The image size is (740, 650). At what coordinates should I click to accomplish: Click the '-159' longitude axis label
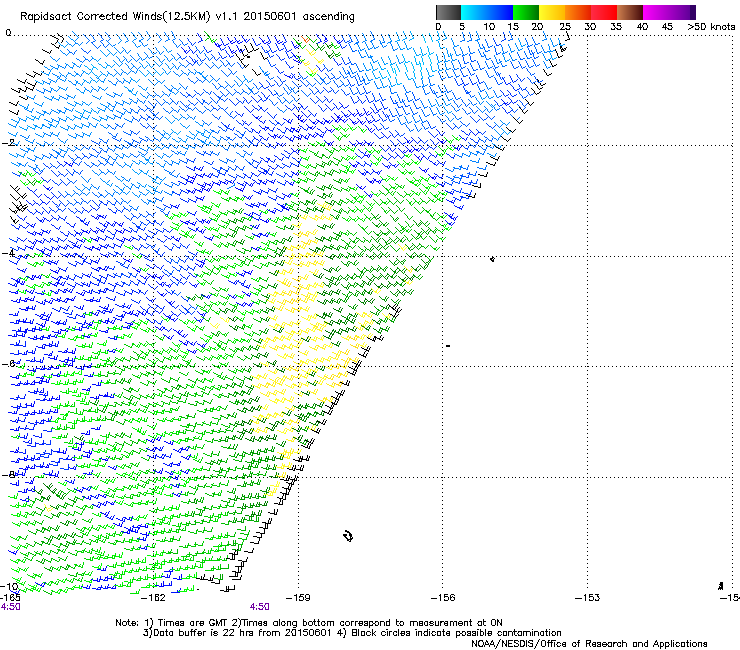click(x=298, y=598)
